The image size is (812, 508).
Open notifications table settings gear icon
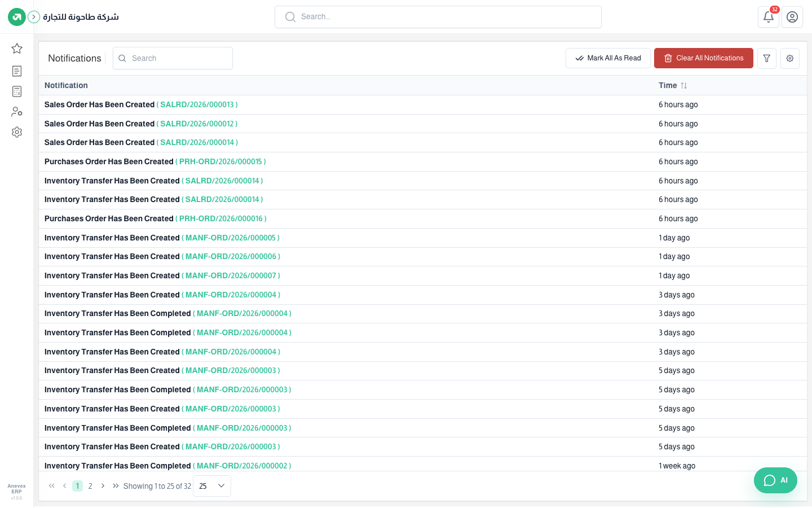pyautogui.click(x=790, y=58)
